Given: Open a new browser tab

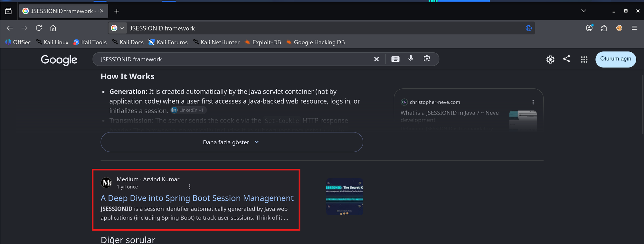Looking at the screenshot, I should pos(117,11).
